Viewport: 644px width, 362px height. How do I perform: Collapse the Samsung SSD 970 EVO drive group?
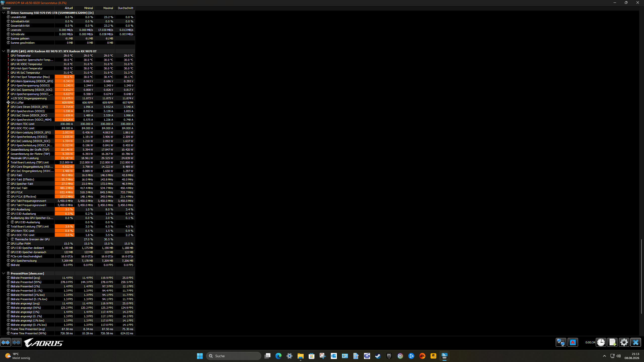[x=4, y=13]
